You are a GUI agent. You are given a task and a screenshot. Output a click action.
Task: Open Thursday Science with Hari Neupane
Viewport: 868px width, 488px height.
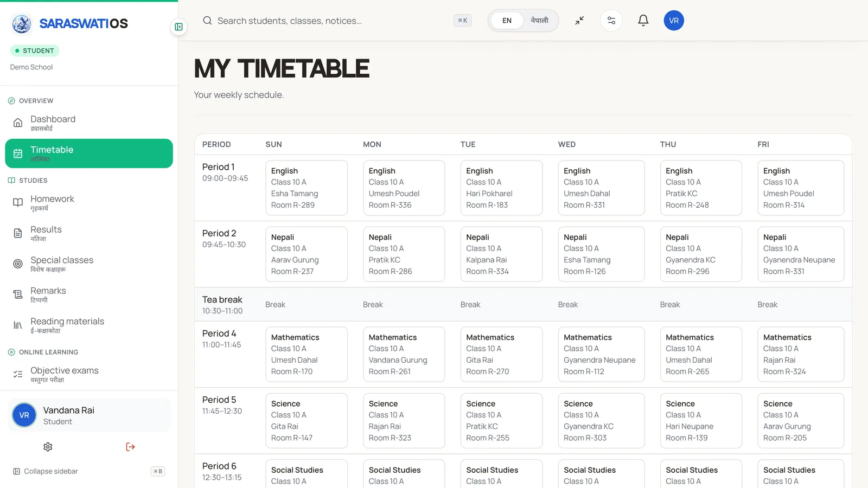point(701,421)
